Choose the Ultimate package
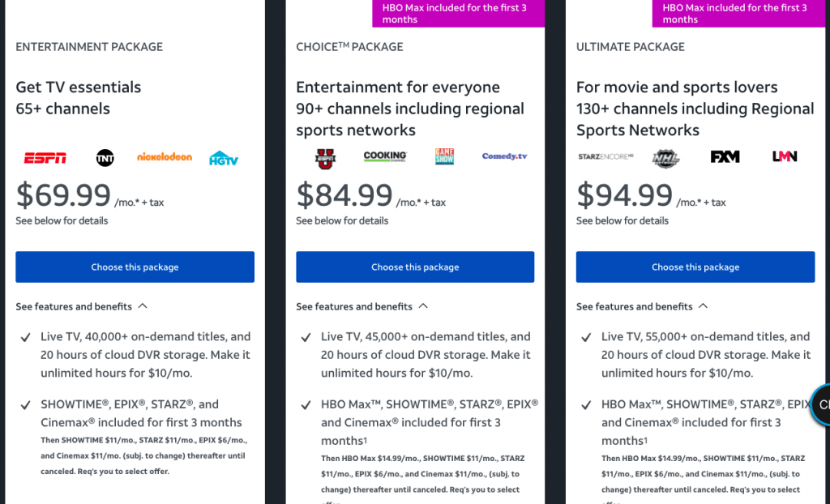830x504 pixels. [x=695, y=267]
